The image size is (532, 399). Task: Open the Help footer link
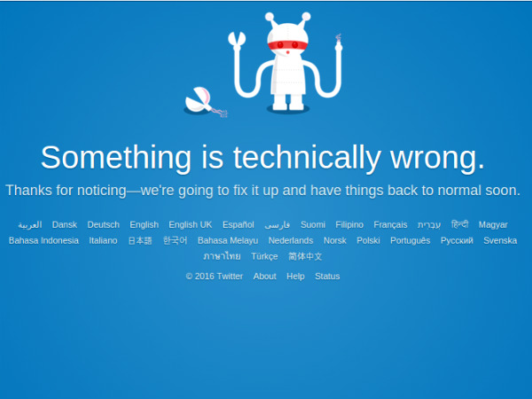tap(295, 276)
